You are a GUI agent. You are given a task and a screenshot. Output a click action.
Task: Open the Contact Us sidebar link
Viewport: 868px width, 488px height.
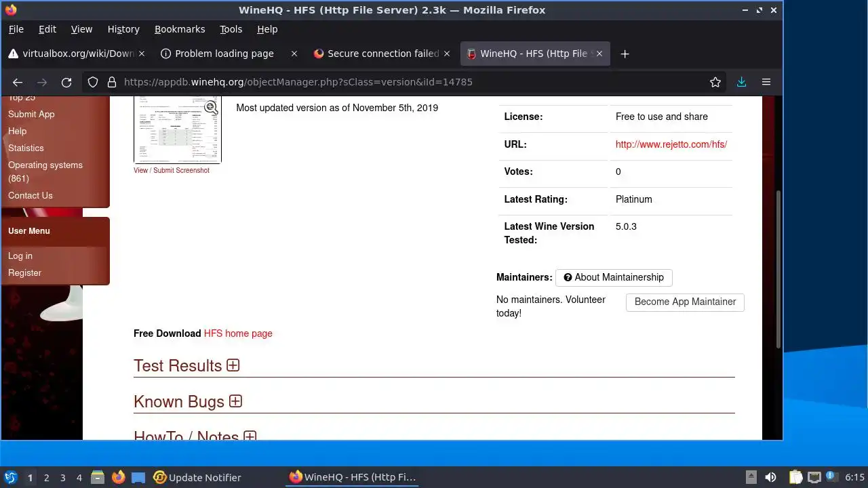(x=30, y=195)
